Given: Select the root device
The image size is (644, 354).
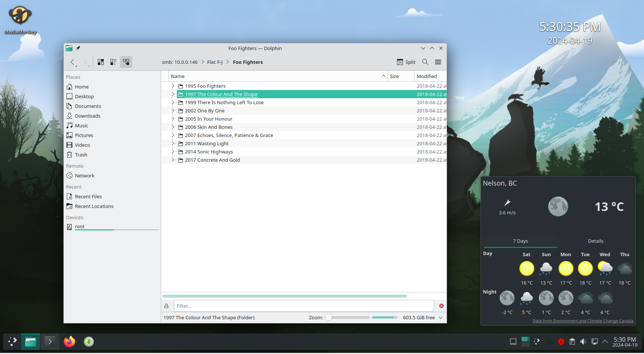Looking at the screenshot, I should [112, 227].
